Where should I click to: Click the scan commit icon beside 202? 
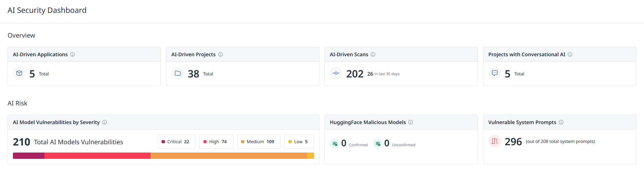[x=336, y=73]
